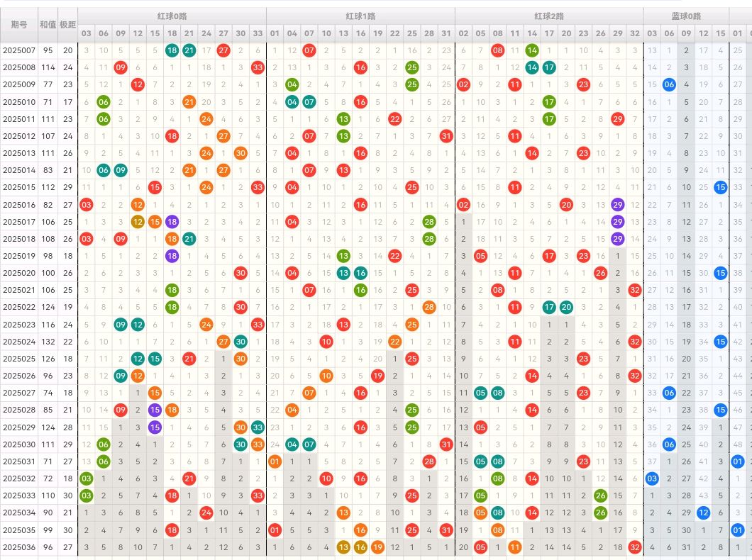Screen dimensions: 752x560
Task: Select the 红球0路 group header
Action: click(x=172, y=16)
